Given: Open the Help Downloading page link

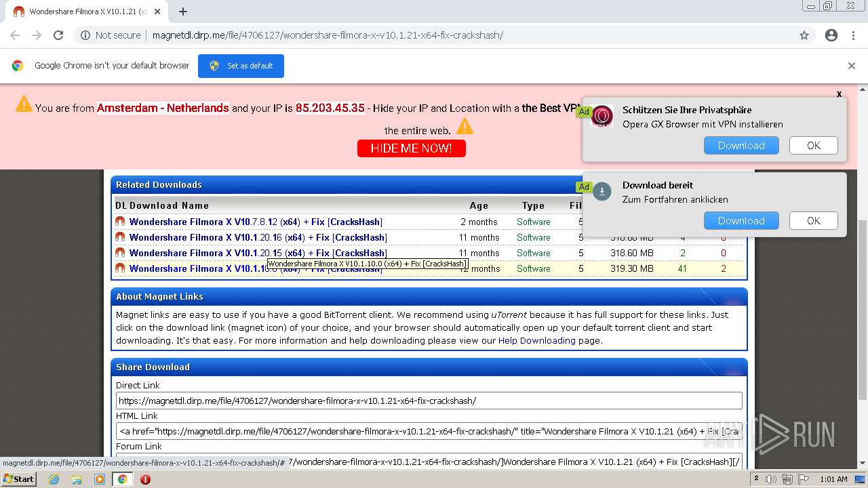Looking at the screenshot, I should pos(537,340).
